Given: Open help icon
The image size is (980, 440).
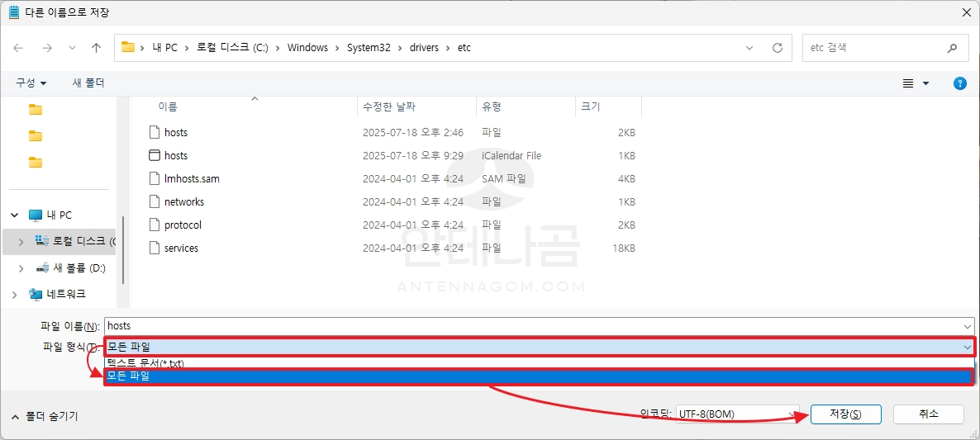Looking at the screenshot, I should pos(960,83).
